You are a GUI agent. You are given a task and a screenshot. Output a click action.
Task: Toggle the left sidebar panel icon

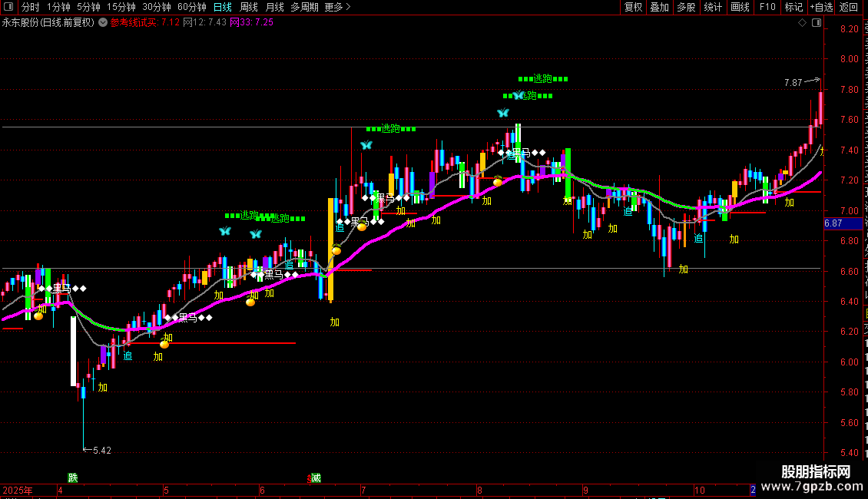pos(8,7)
